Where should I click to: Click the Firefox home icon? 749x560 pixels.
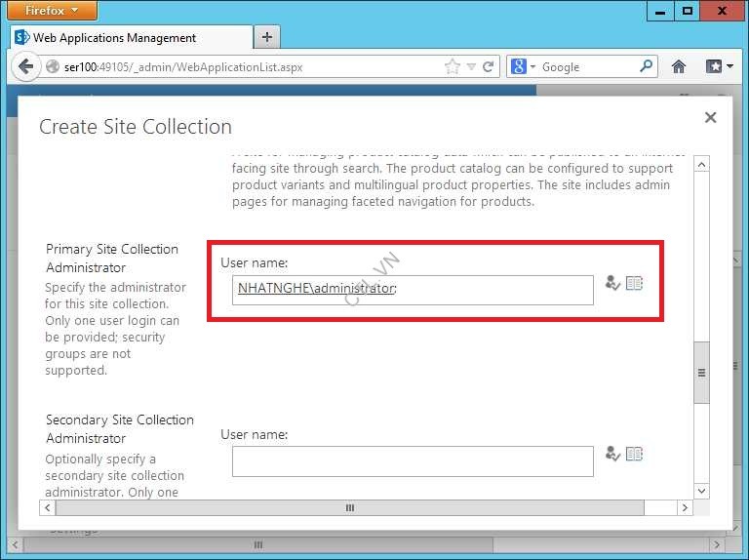coord(679,67)
